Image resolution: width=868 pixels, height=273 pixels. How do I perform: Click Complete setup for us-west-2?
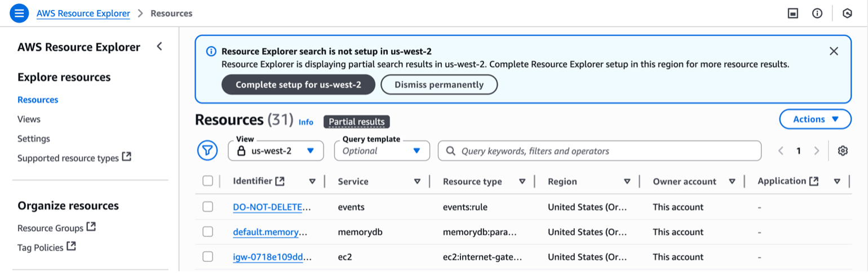tap(298, 84)
